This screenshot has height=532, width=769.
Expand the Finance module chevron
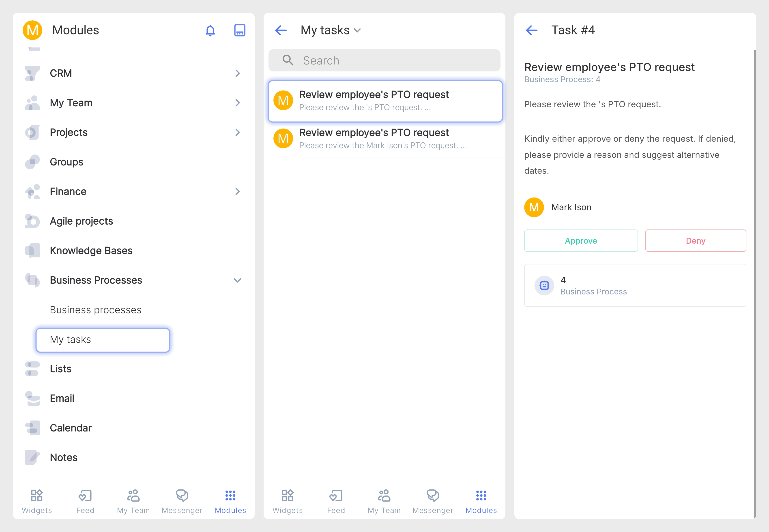(237, 191)
